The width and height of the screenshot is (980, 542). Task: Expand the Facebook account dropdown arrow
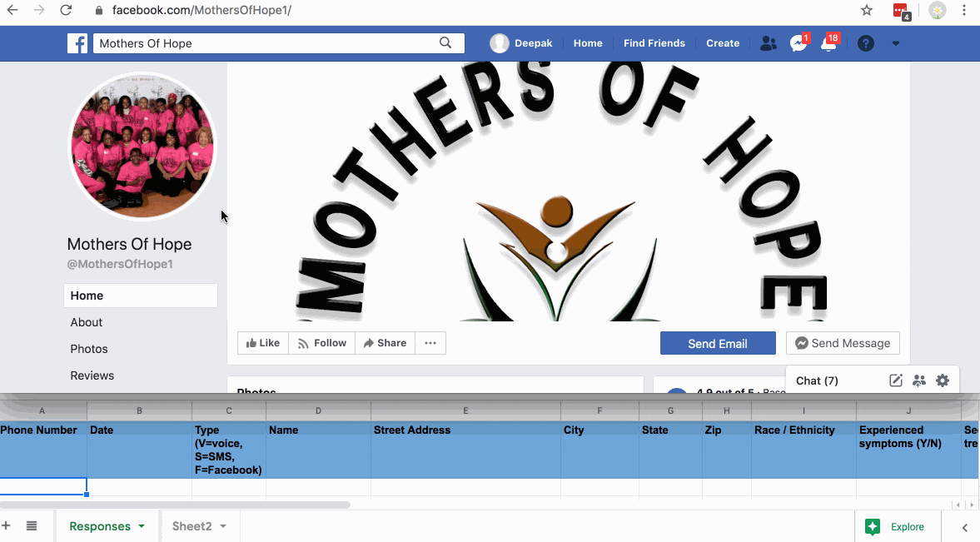click(x=896, y=43)
